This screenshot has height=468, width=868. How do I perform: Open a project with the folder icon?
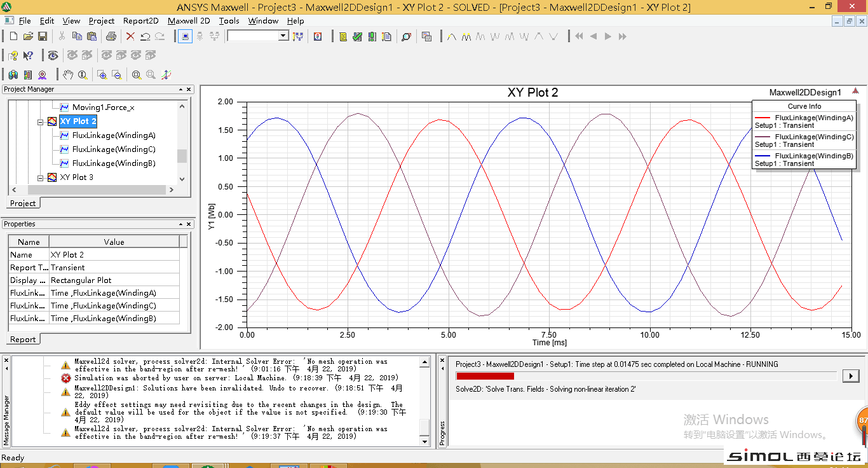pyautogui.click(x=28, y=36)
